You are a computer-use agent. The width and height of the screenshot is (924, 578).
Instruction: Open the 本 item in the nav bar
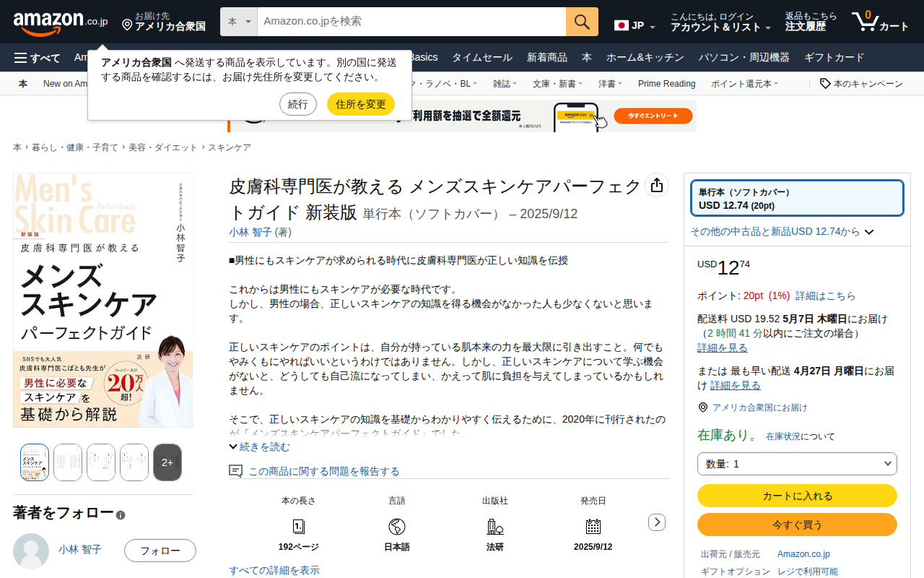pos(587,58)
